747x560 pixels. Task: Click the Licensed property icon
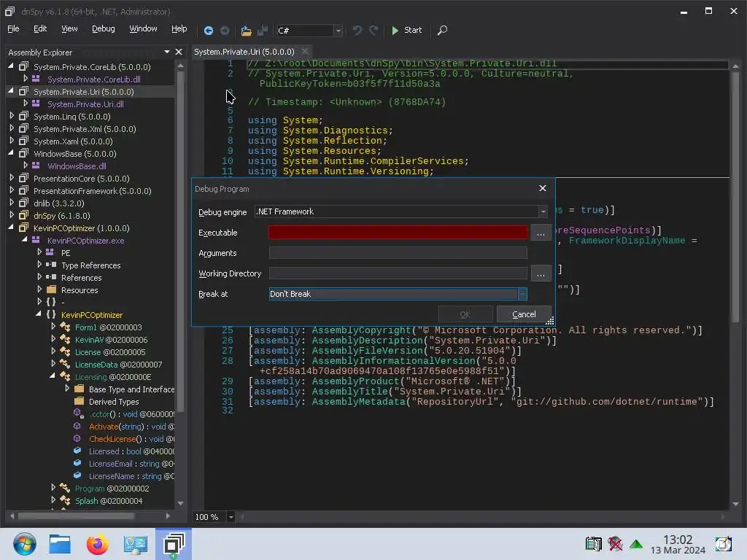(x=77, y=451)
